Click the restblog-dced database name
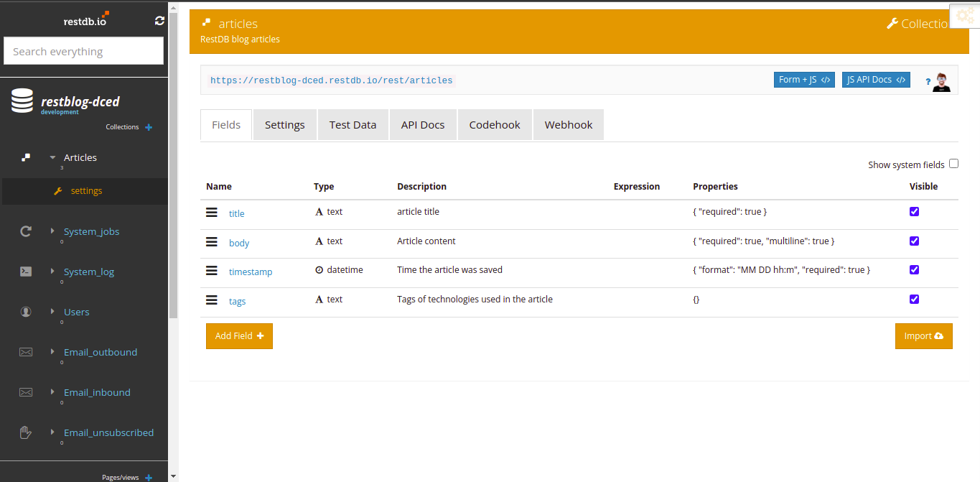This screenshot has height=482, width=980. [80, 101]
